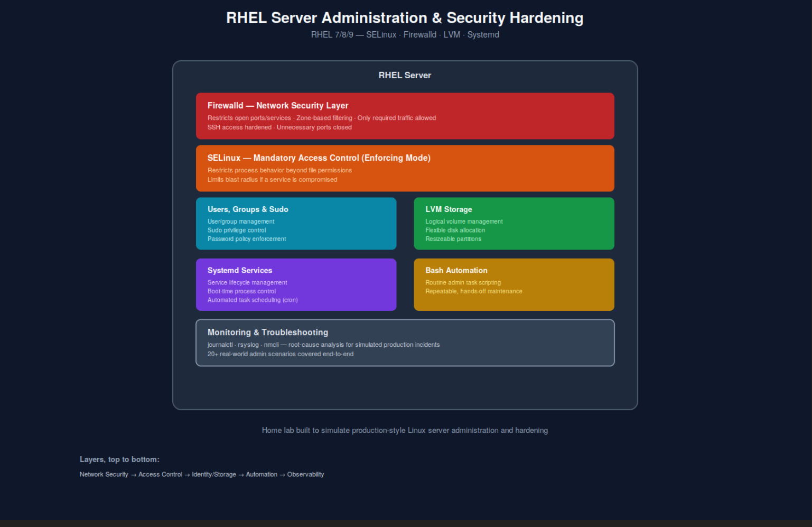Select the 'User/group management' line
The width and height of the screenshot is (812, 527).
(x=241, y=221)
